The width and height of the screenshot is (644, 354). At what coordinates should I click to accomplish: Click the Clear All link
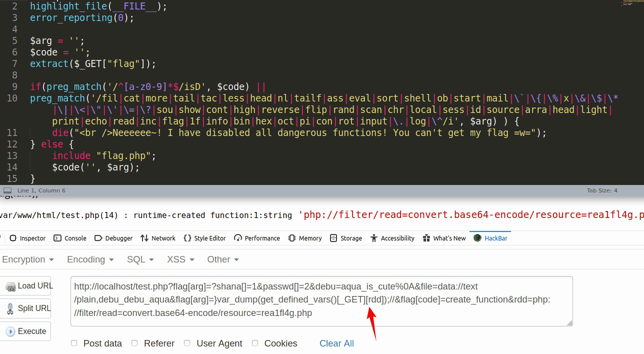pyautogui.click(x=336, y=343)
